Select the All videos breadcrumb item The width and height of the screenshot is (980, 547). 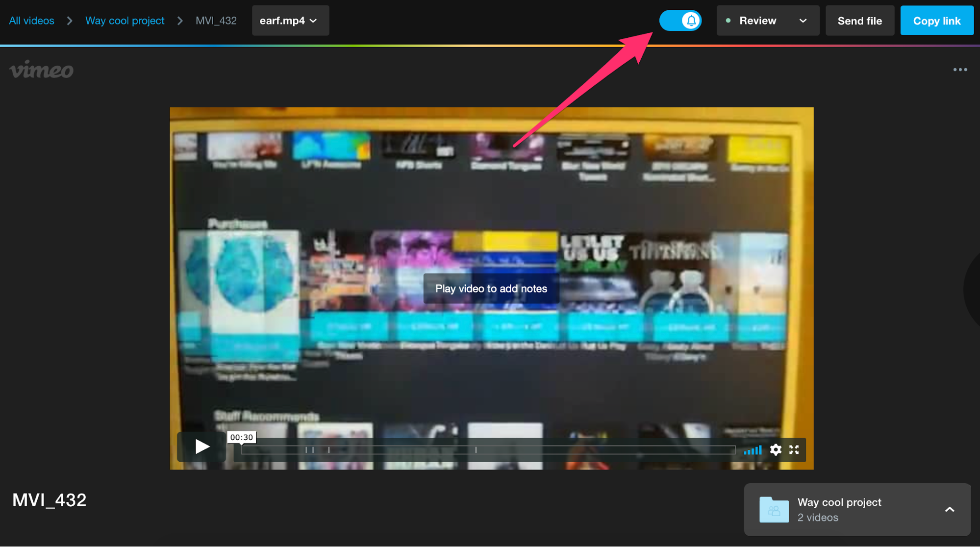click(x=32, y=20)
